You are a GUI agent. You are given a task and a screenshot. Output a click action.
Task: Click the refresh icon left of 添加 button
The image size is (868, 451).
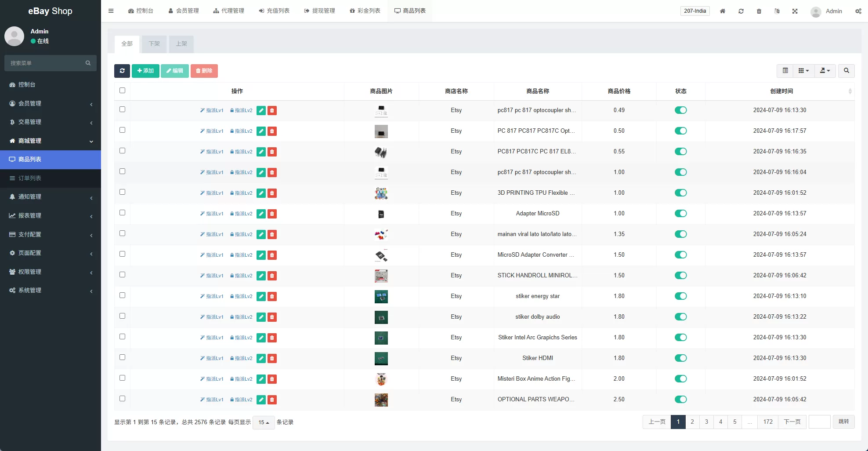(x=122, y=71)
